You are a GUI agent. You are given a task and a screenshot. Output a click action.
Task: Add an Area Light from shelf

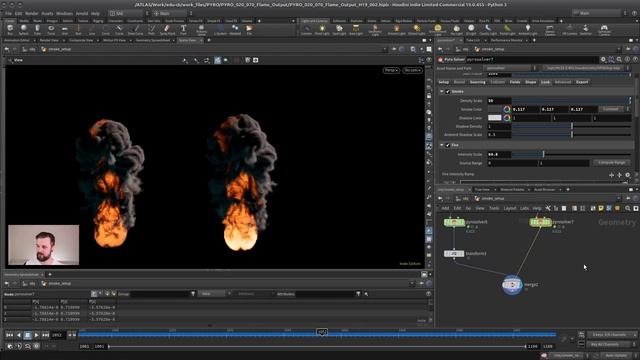tap(356, 29)
